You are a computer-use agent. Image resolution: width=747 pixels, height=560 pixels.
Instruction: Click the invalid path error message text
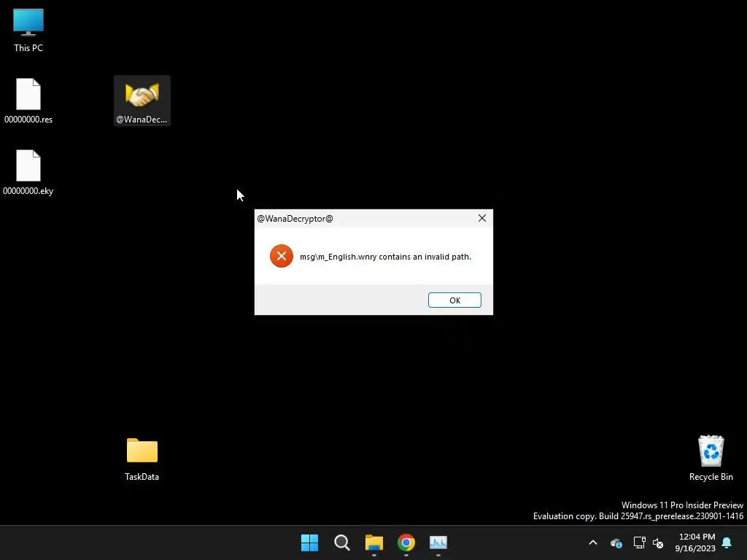click(x=385, y=257)
